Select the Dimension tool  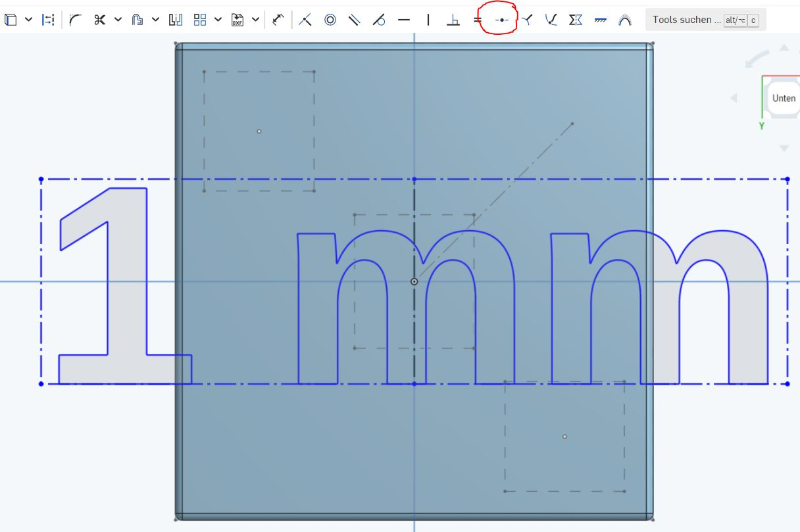pos(278,20)
